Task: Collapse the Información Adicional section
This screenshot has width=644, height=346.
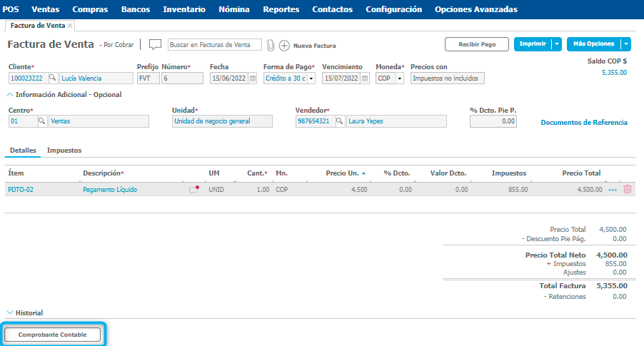Action: tap(10, 94)
